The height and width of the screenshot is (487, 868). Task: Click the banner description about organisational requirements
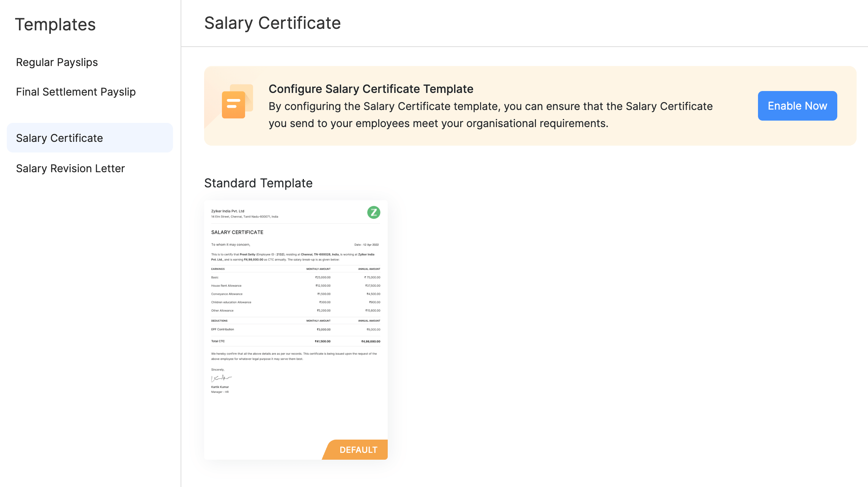(x=490, y=115)
